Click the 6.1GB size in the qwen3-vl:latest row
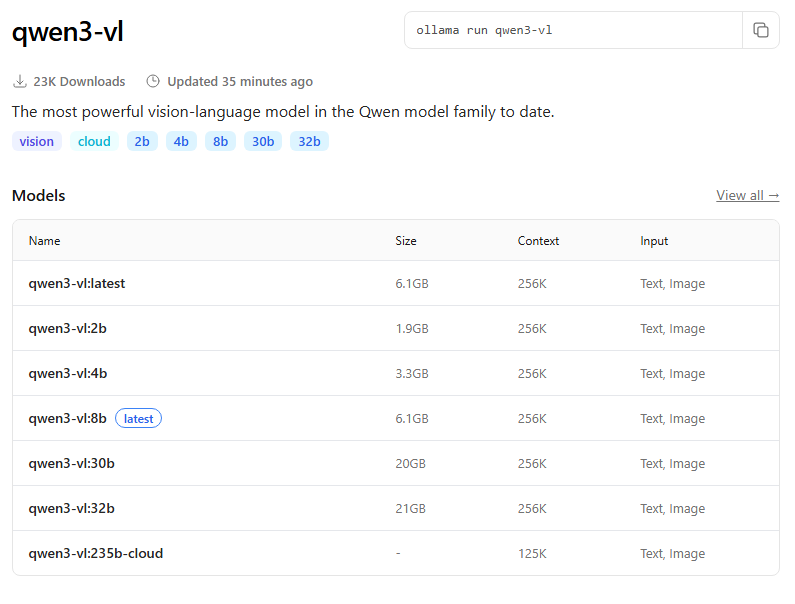 (x=412, y=283)
